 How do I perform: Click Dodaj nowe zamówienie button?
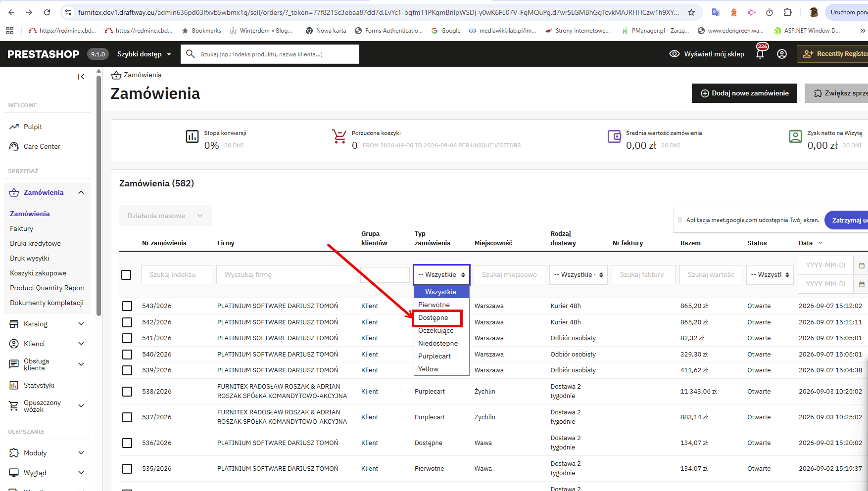point(744,93)
